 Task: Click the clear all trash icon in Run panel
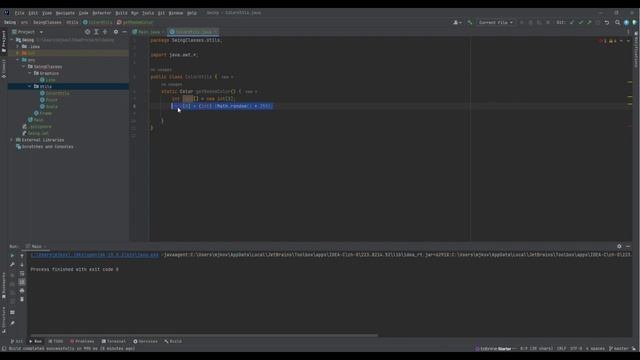[x=22, y=299]
